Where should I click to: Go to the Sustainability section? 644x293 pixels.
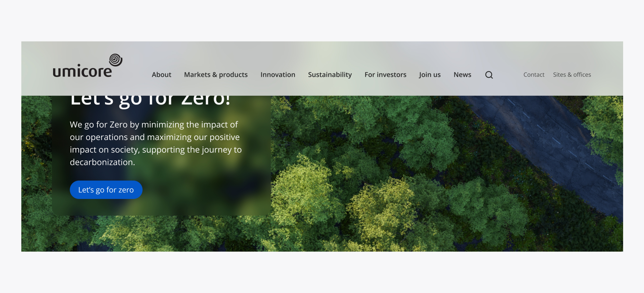[330, 75]
